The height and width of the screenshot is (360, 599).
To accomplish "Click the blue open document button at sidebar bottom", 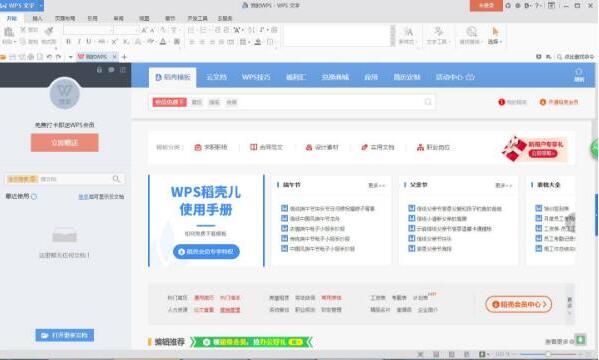I will pos(65,335).
